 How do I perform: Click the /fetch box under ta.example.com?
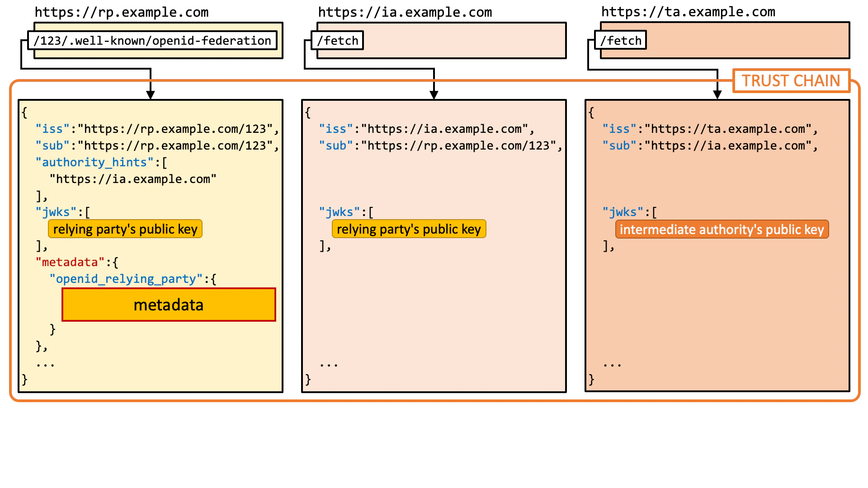tap(620, 41)
